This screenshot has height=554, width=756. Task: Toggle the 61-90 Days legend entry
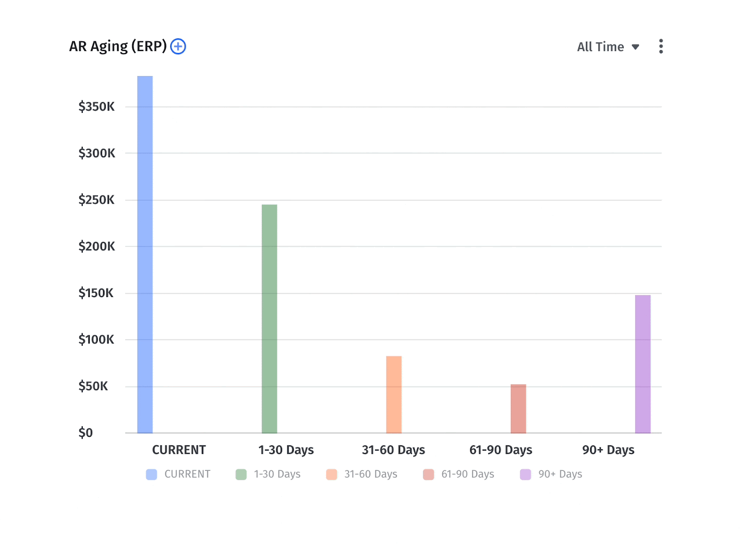point(458,474)
